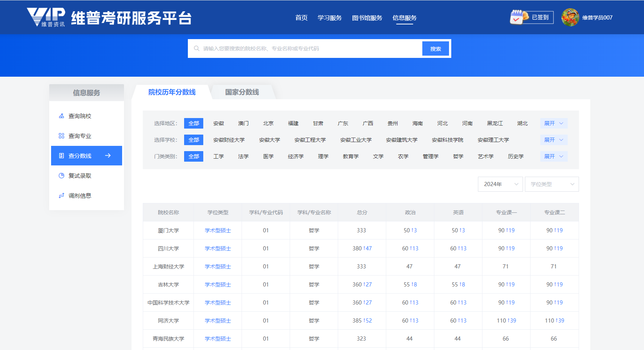Switch to 院校历年分数线 tab
This screenshot has width=644, height=350.
172,92
